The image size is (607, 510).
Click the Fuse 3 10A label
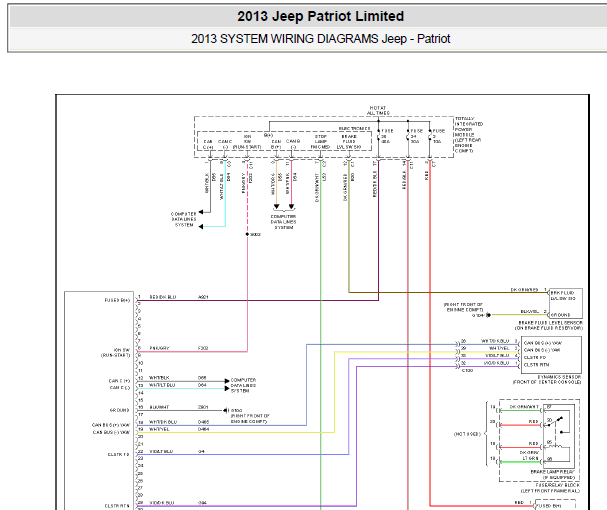[x=438, y=136]
